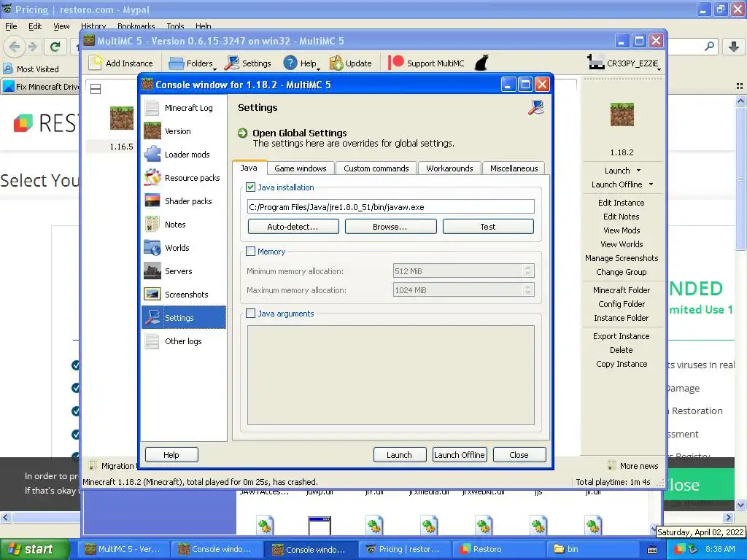
Task: Switch to the Workarounds tab
Action: pos(449,168)
